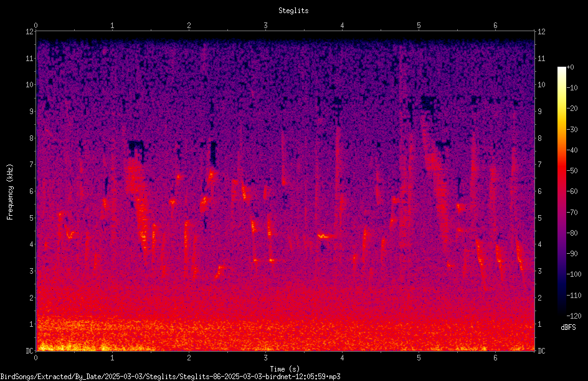Click the 7 kHz label on the right axis
This screenshot has height=381, width=588.
pos(539,165)
